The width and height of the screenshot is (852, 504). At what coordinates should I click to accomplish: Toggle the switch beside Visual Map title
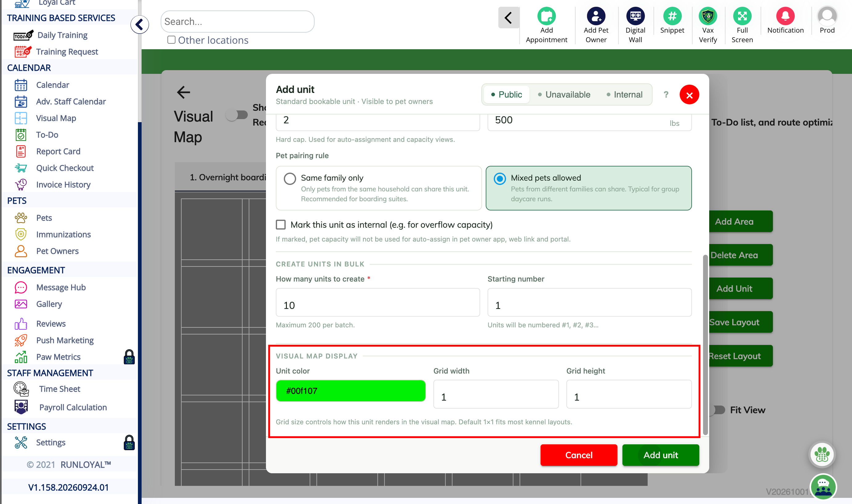[x=236, y=115]
